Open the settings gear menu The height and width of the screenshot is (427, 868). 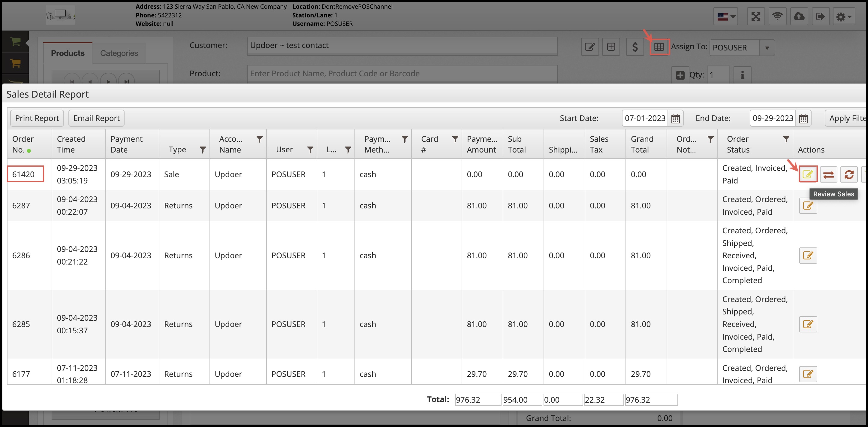coord(844,17)
